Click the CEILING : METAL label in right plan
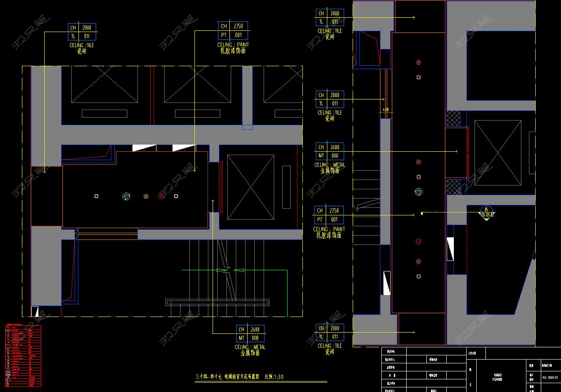 point(329,165)
